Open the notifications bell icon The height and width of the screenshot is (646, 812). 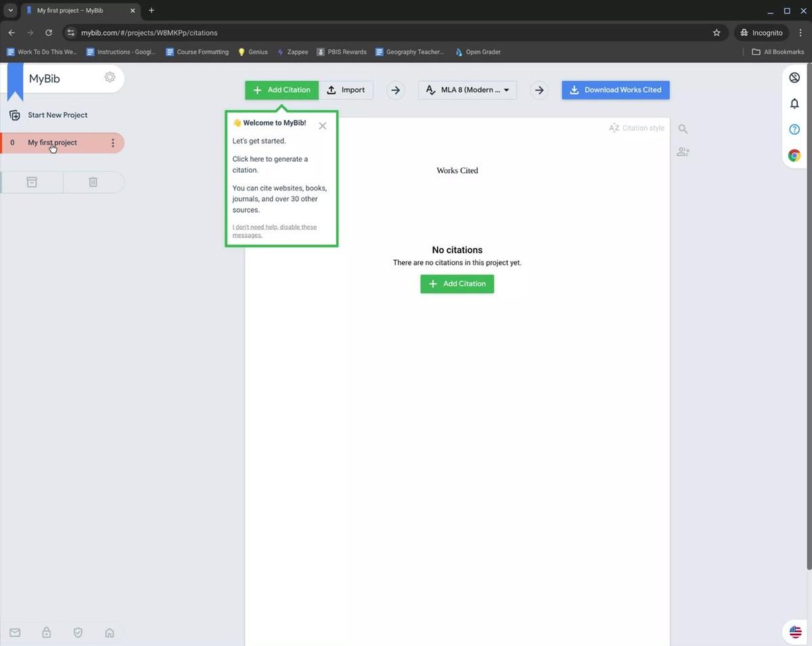click(794, 104)
